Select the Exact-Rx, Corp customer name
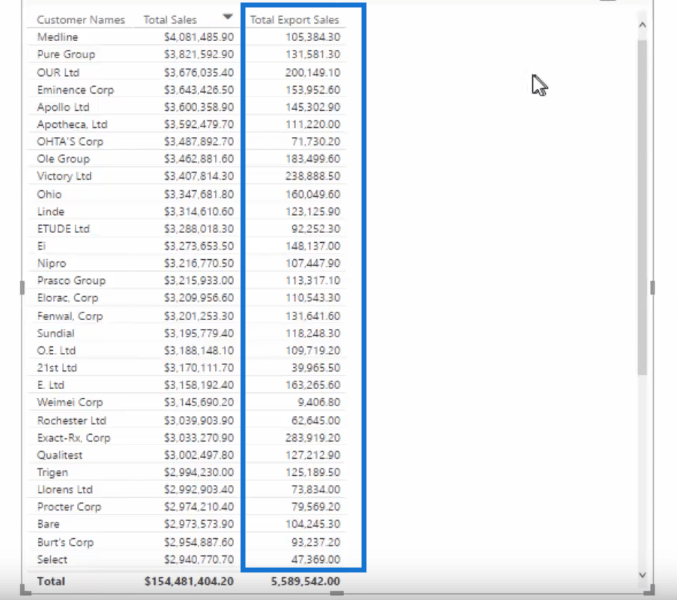Image resolution: width=677 pixels, height=600 pixels. tap(74, 438)
